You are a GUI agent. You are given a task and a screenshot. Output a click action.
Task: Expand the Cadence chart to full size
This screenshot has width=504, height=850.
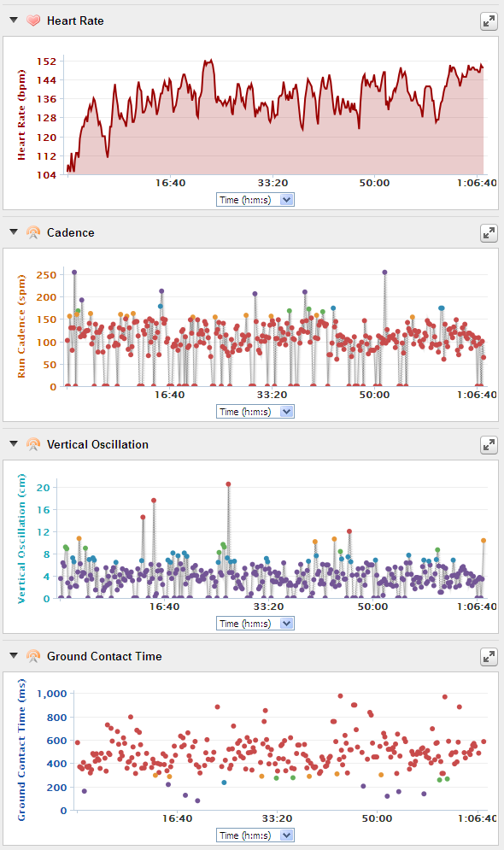489,233
